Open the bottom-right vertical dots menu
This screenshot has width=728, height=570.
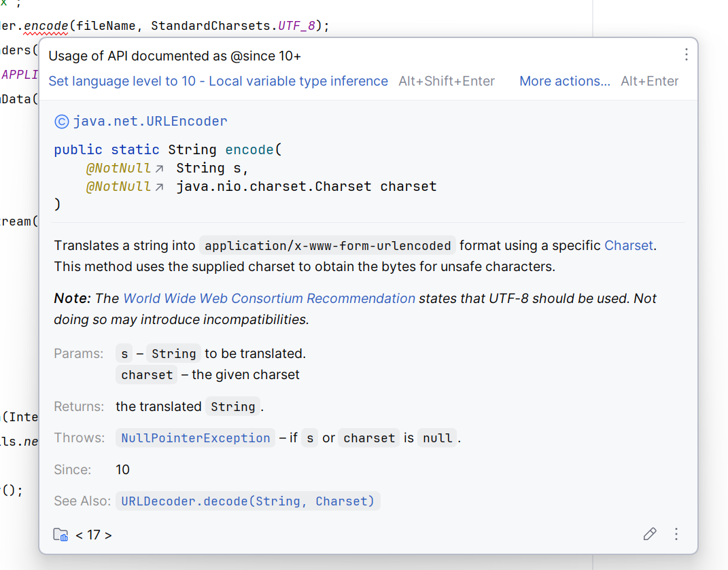pyautogui.click(x=676, y=534)
